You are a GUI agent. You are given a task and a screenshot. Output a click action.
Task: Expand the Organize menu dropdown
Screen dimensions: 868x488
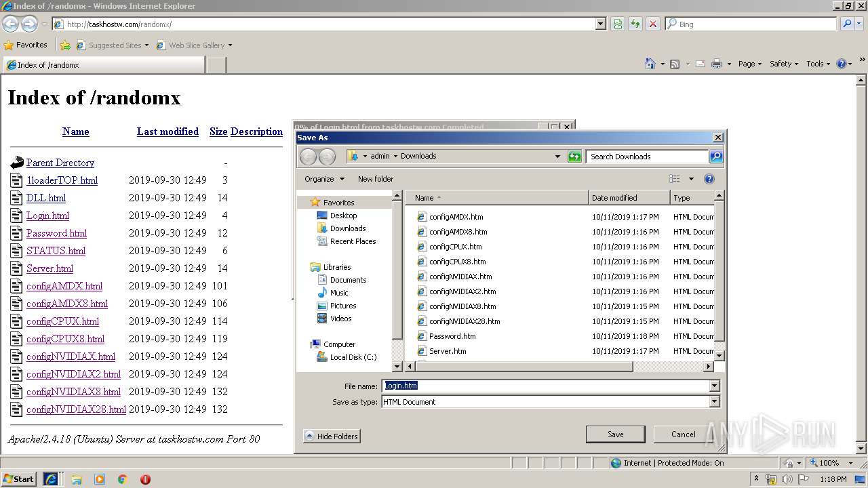[324, 179]
